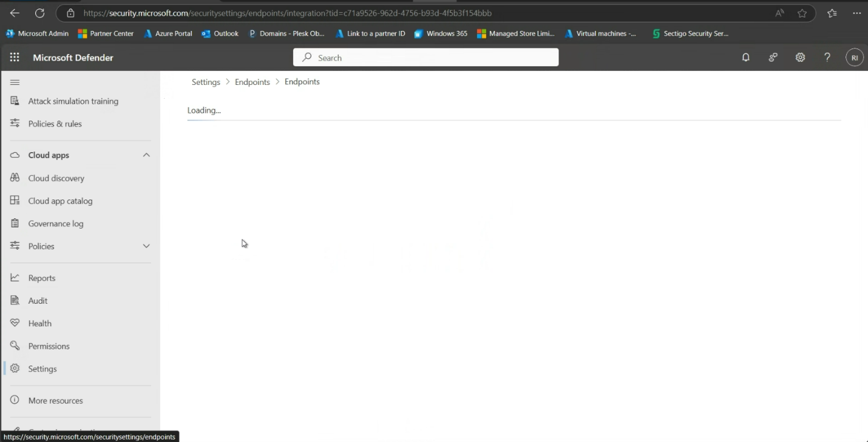Viewport: 868px width, 442px height.
Task: Select the Cloud discovery binoculars icon
Action: coord(15,178)
